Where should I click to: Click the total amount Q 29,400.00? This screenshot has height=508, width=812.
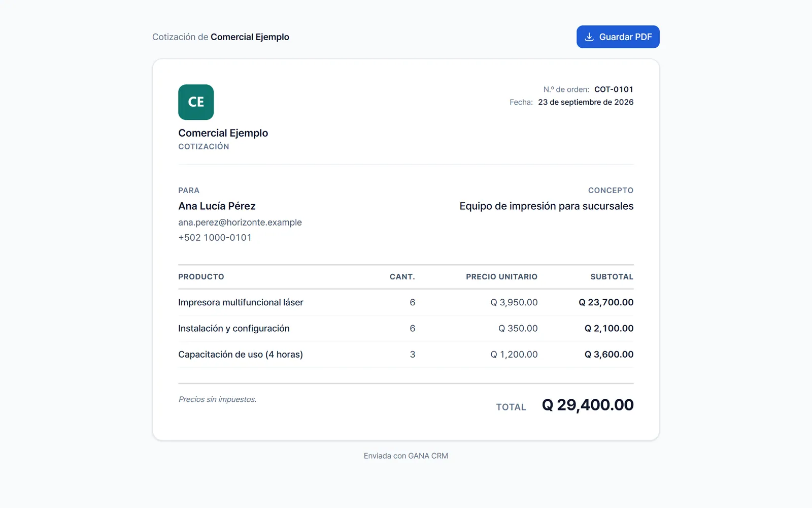[x=588, y=405]
